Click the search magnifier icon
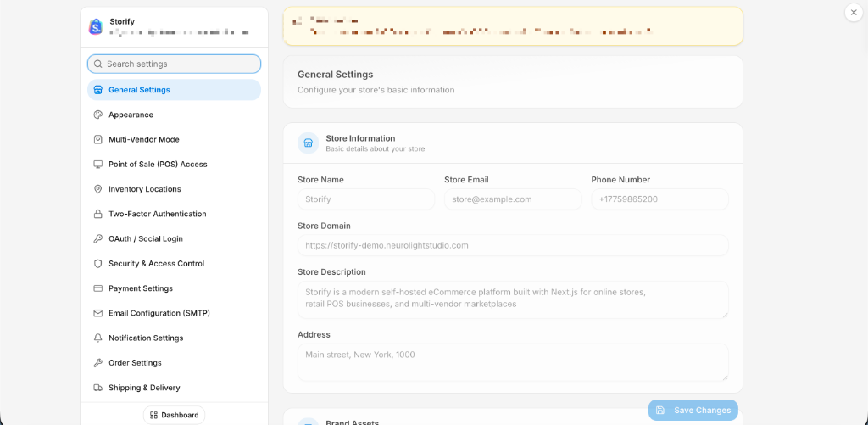868x425 pixels. [x=98, y=64]
